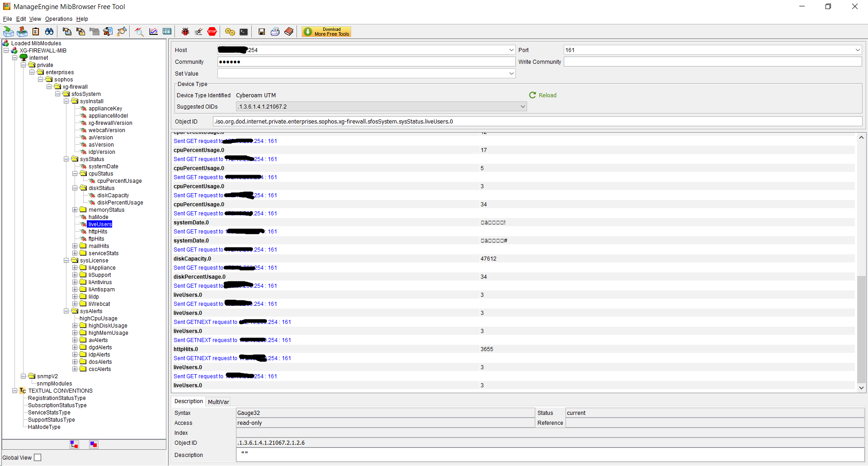The height and width of the screenshot is (466, 868).
Task: Click the SNMP Walk toolbar icon
Action: click(x=108, y=32)
